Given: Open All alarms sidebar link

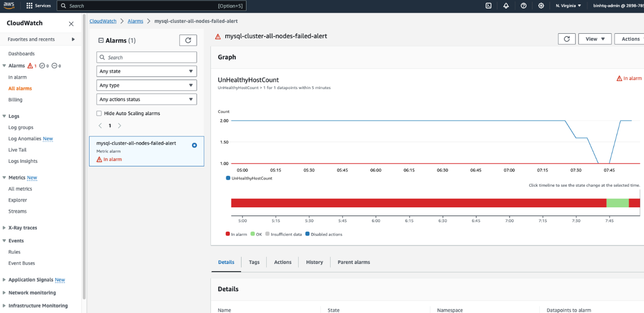Looking at the screenshot, I should tap(20, 89).
